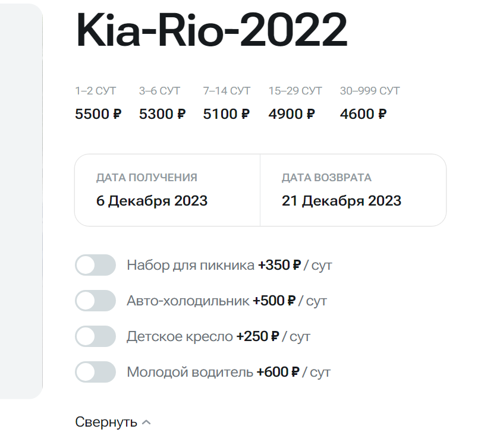The image size is (500, 448).
Task: Click the Kia-Rio-2022 heading
Action: point(212,31)
